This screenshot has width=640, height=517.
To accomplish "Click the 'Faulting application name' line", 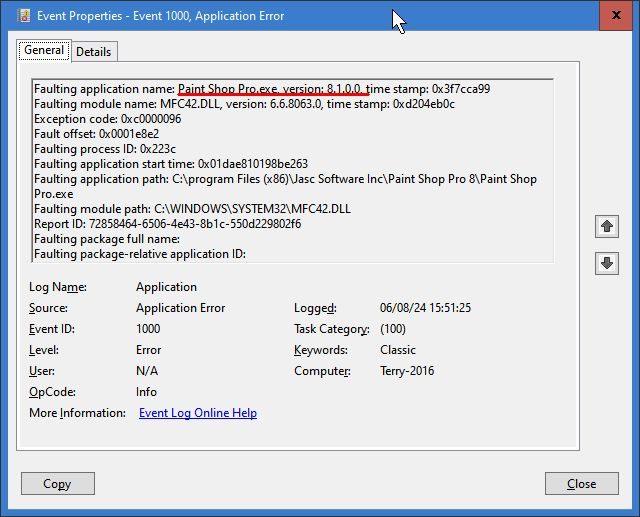I will tap(262, 89).
